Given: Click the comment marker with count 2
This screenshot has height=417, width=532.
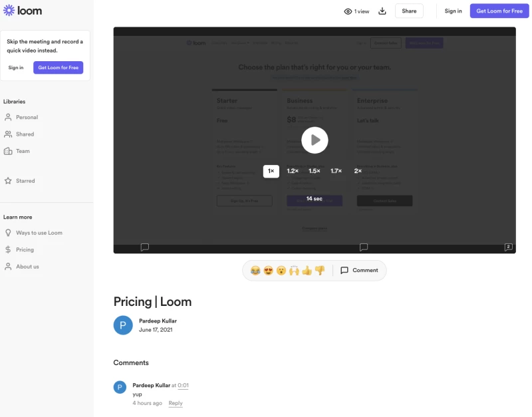Looking at the screenshot, I should click(x=508, y=247).
